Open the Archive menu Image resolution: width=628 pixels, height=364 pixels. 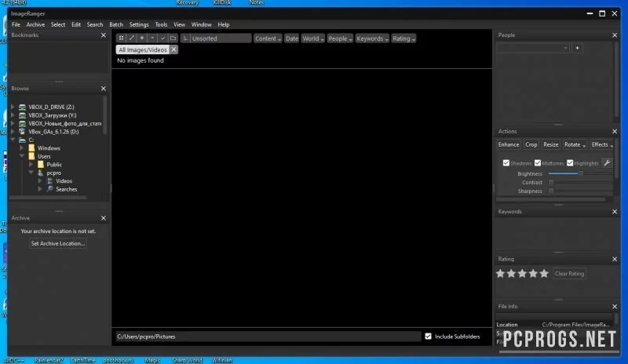coord(35,25)
